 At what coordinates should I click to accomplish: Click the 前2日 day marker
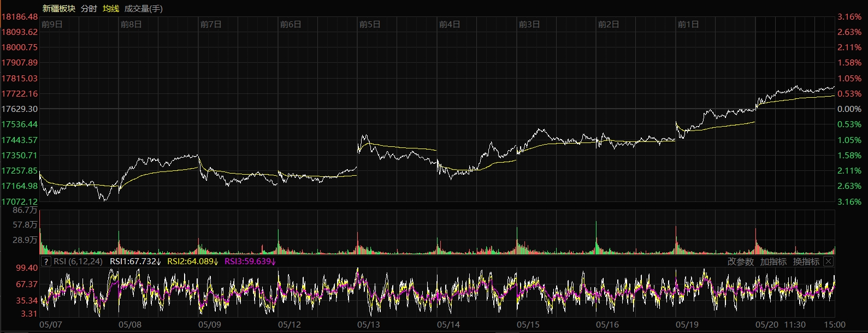click(x=609, y=25)
